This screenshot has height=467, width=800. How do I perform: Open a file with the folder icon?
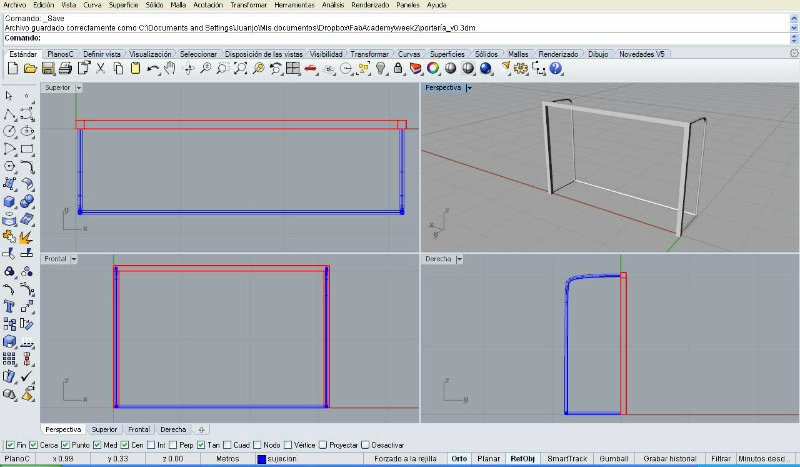coord(30,68)
